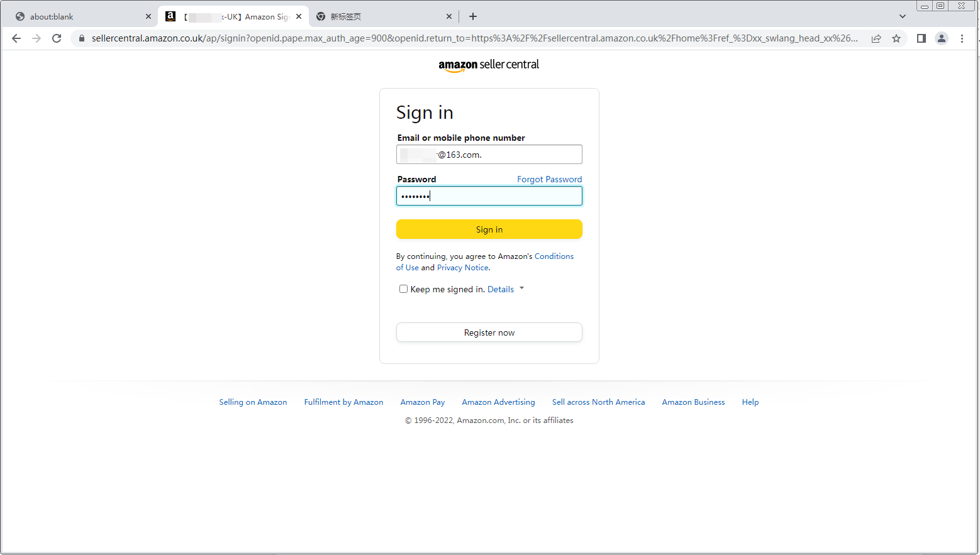Open the Amazon Pay footer link
Viewport: 980px width, 555px height.
pos(423,402)
